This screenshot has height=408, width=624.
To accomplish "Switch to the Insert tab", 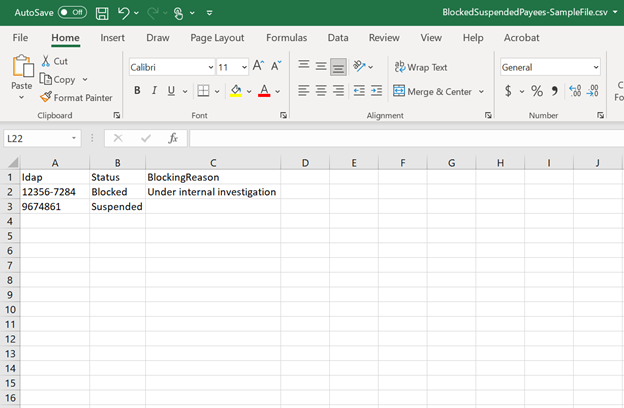I will point(112,38).
